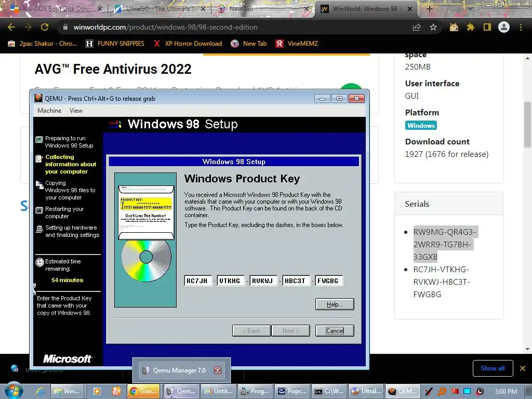Click the AVG Free Antivirus 2022 ad heading

click(113, 69)
